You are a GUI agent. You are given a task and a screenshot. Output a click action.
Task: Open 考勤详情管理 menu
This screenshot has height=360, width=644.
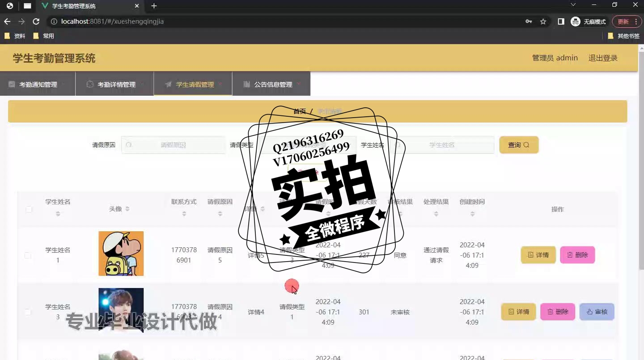(114, 84)
